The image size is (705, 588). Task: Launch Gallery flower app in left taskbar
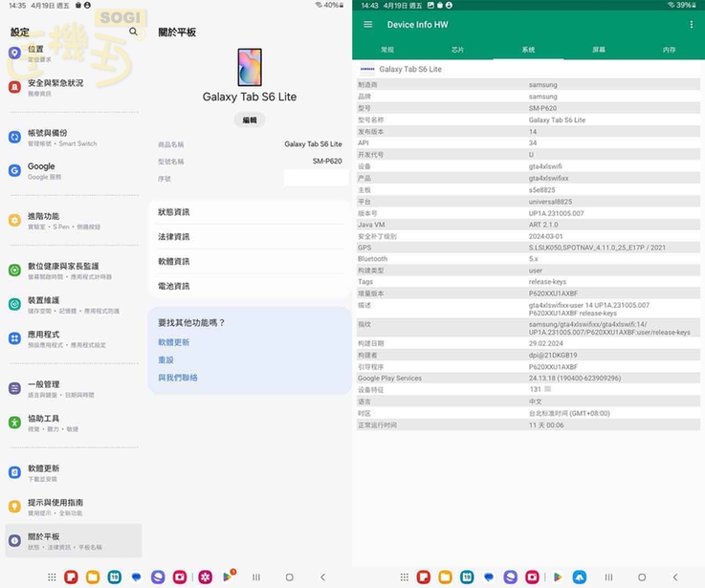206,577
